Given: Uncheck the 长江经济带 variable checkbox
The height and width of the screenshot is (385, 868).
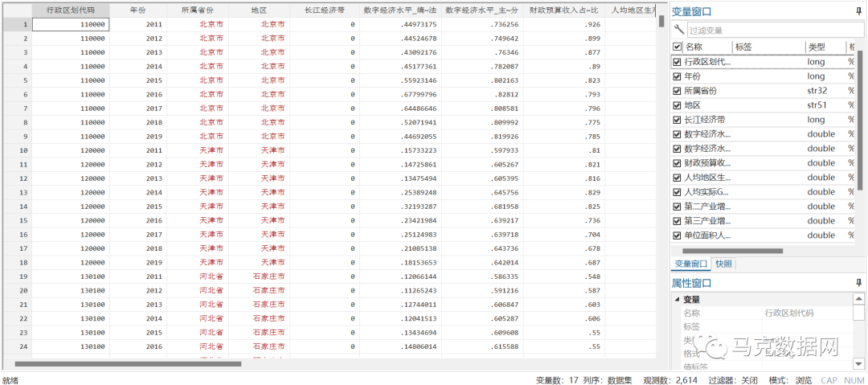Looking at the screenshot, I should pos(677,120).
